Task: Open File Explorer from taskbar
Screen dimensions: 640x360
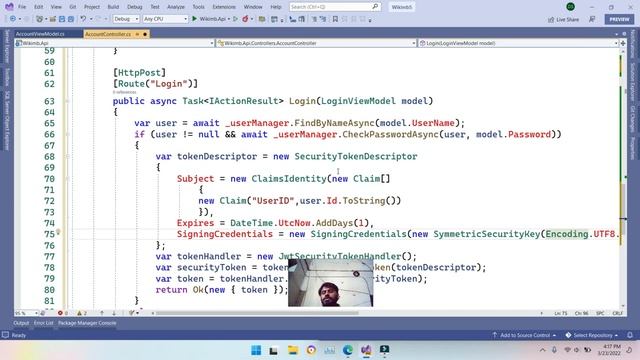Action: coord(293,350)
